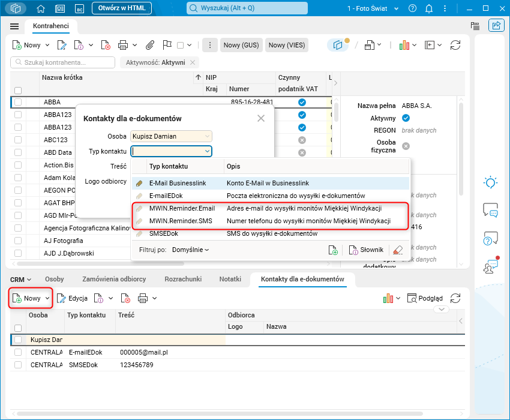Click the printer icon in top toolbar
This screenshot has height=420, width=510.
click(123, 45)
